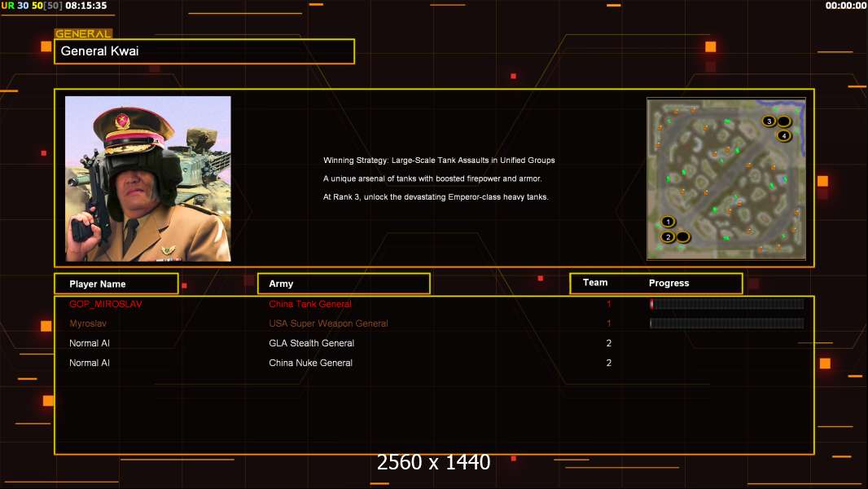This screenshot has height=489, width=868.
Task: Click USA Super Weapon General army entry
Action: coord(328,324)
